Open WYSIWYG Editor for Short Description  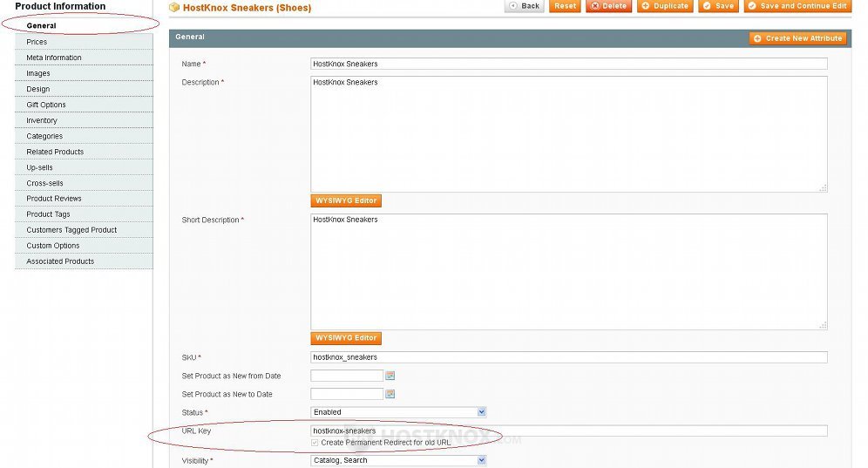(346, 338)
